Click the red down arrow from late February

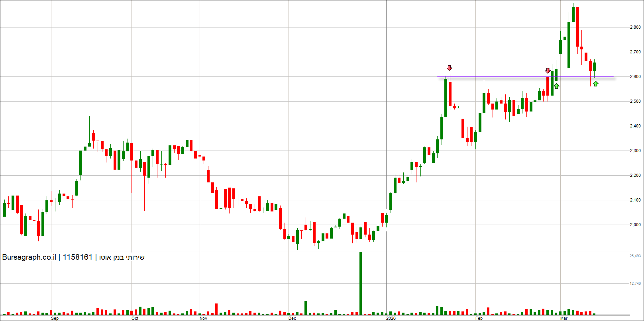[x=548, y=70]
